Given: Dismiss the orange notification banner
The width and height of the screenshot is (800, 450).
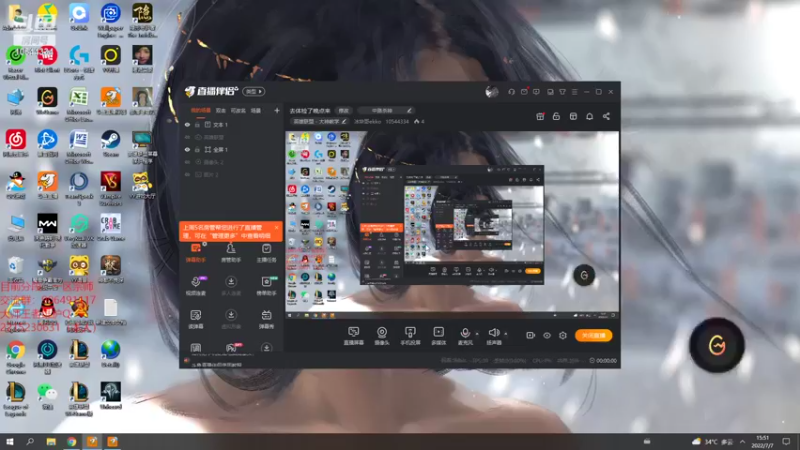Looking at the screenshot, I should [276, 228].
